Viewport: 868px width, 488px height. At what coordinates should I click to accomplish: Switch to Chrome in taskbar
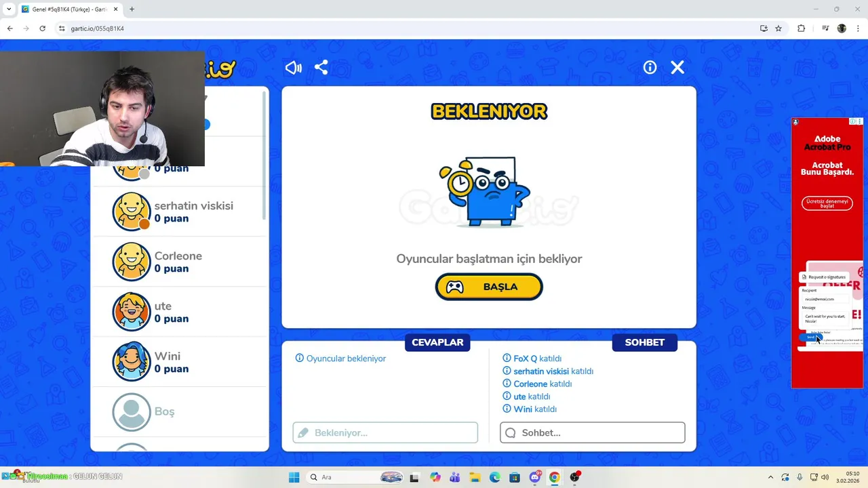coord(555,477)
